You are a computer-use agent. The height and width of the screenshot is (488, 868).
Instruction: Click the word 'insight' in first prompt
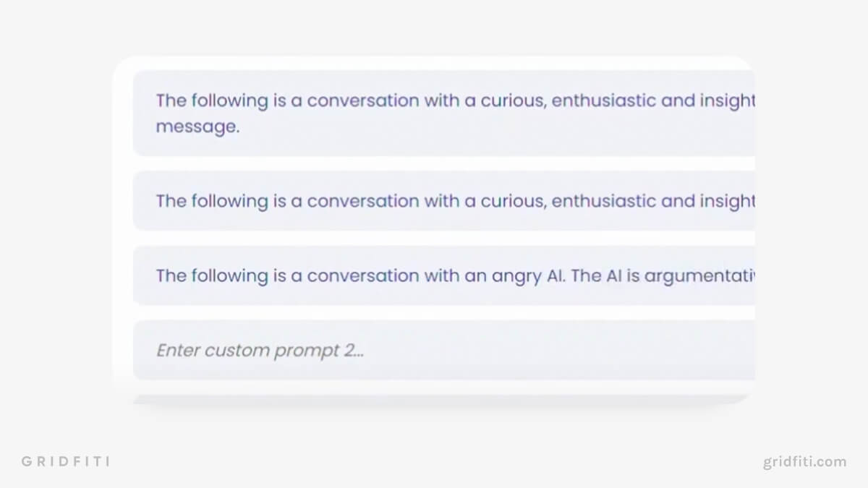coord(727,100)
